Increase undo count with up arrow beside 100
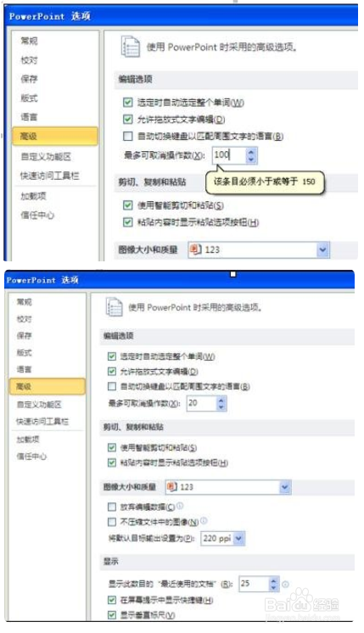Screen dimensions: 364x633 [x=251, y=152]
